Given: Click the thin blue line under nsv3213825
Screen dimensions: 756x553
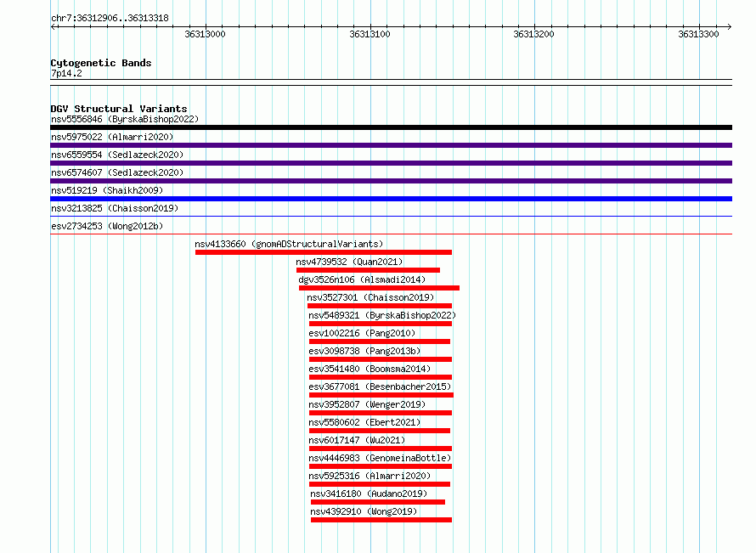Looking at the screenshot, I should 391,216.
